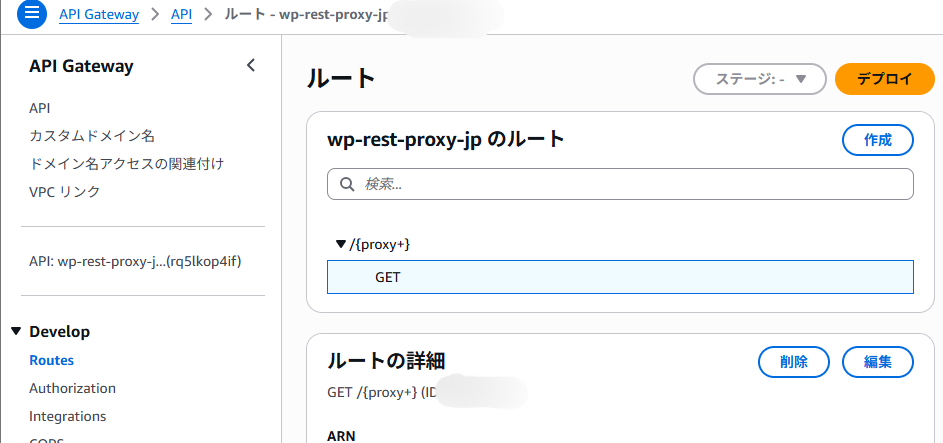This screenshot has width=943, height=443.
Task: Click the 作成 create route button
Action: tap(877, 140)
